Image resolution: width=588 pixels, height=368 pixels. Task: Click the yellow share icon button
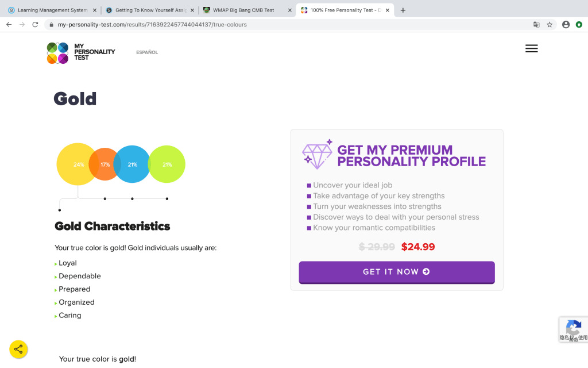[18, 349]
